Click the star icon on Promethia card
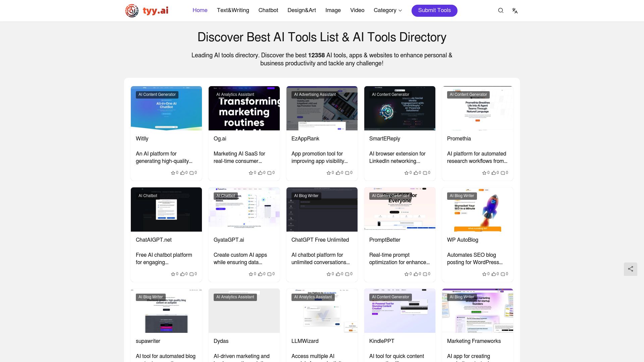Image resolution: width=644 pixels, height=362 pixels. (484, 173)
